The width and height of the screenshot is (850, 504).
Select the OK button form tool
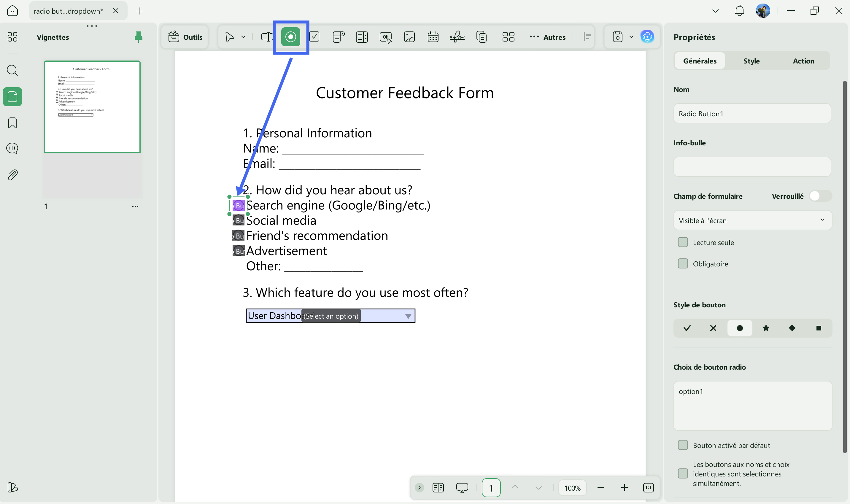[x=386, y=37]
